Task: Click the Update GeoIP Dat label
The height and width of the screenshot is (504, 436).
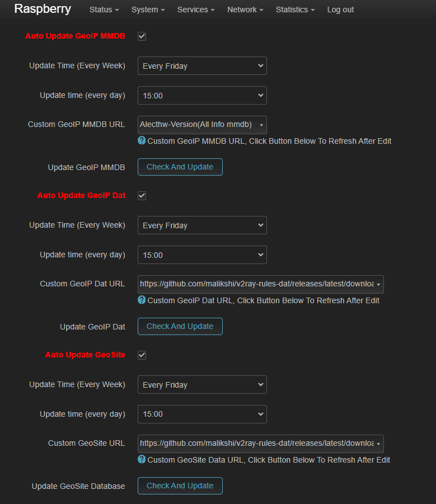Action: (92, 327)
